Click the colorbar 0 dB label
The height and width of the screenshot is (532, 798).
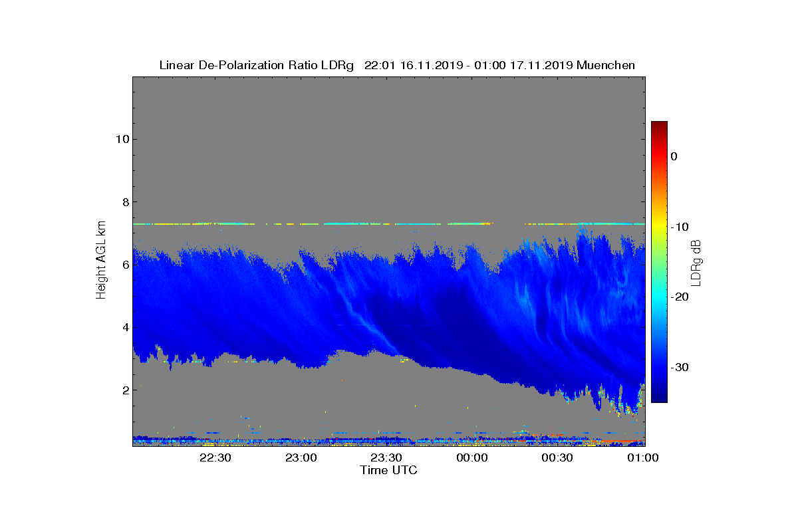[x=674, y=156]
